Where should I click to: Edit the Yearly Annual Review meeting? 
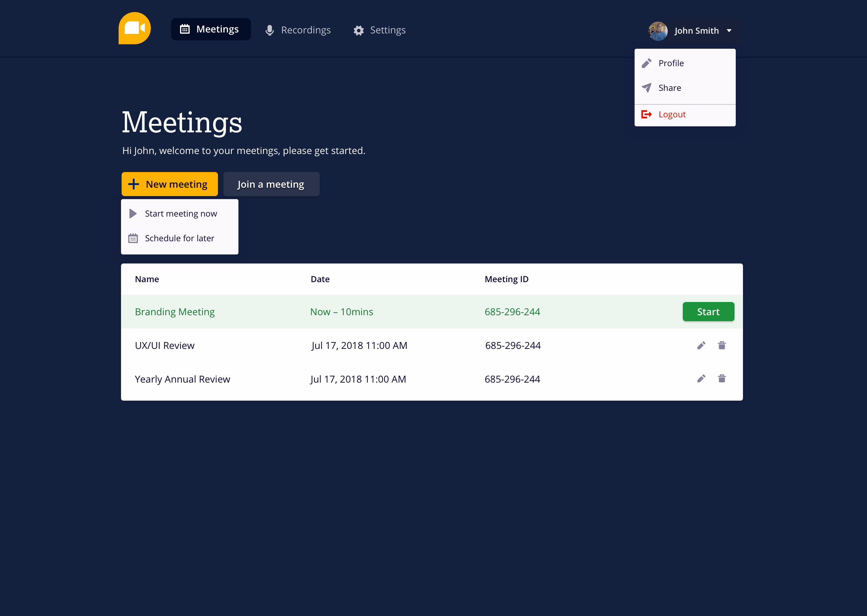click(701, 379)
